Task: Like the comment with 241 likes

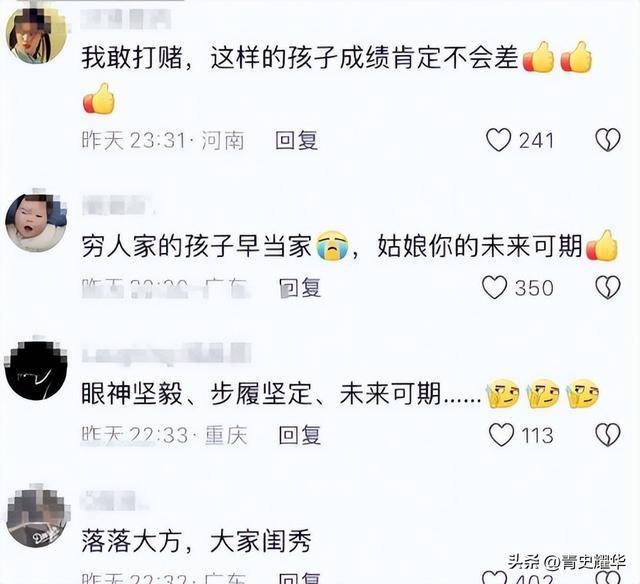Action: pyautogui.click(x=498, y=140)
